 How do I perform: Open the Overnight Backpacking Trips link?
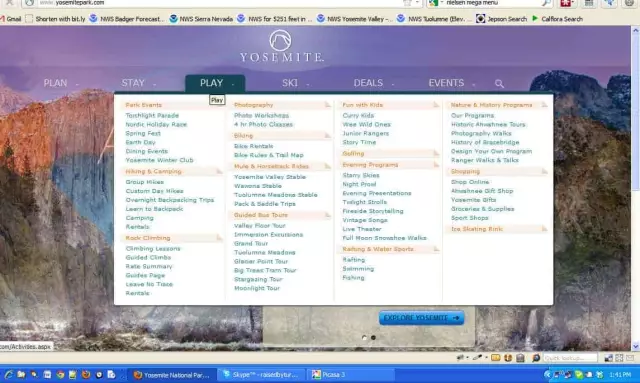[169, 200]
